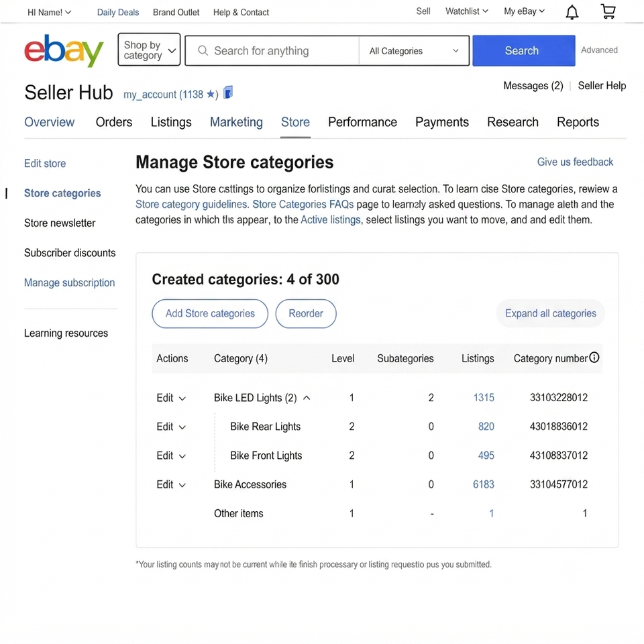Open Edit menu for Bike Rear Lights

[171, 427]
